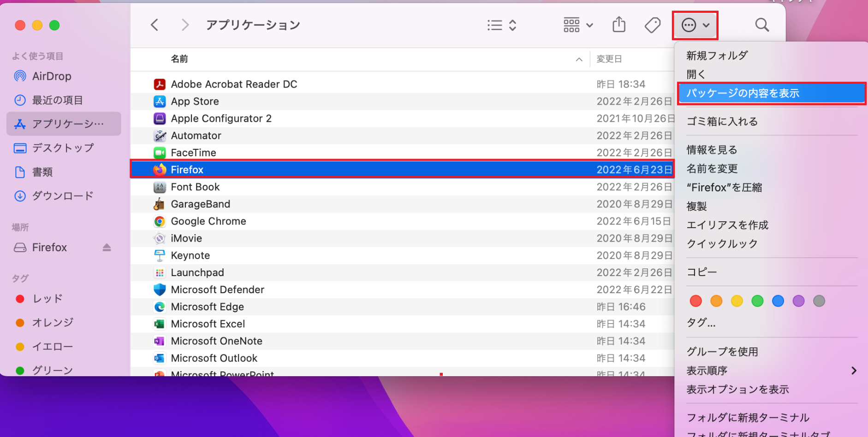Click the Share toolbar icon

[x=619, y=24]
